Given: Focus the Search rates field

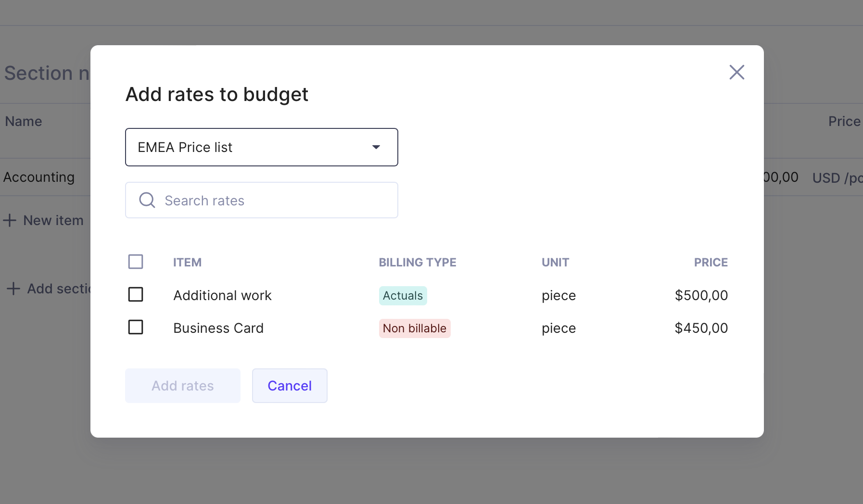Looking at the screenshot, I should (262, 200).
